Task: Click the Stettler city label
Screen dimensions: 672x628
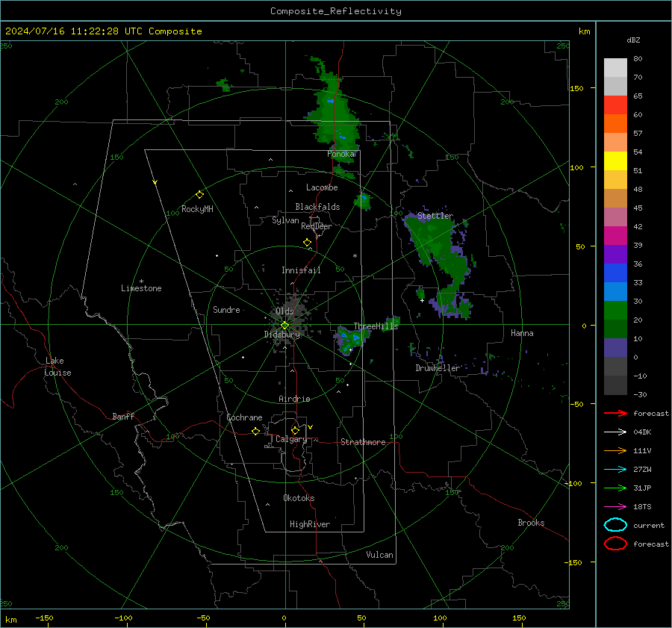Action: pos(435,216)
